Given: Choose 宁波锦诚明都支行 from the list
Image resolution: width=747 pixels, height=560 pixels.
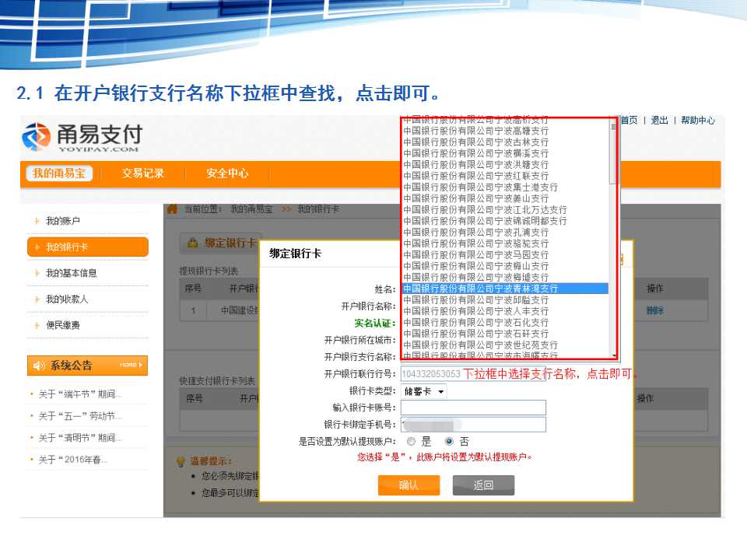Looking at the screenshot, I should pos(505,221).
